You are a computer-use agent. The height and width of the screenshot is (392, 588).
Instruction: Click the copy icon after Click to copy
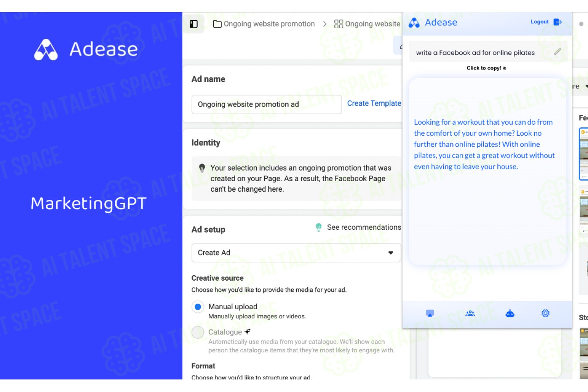click(505, 68)
